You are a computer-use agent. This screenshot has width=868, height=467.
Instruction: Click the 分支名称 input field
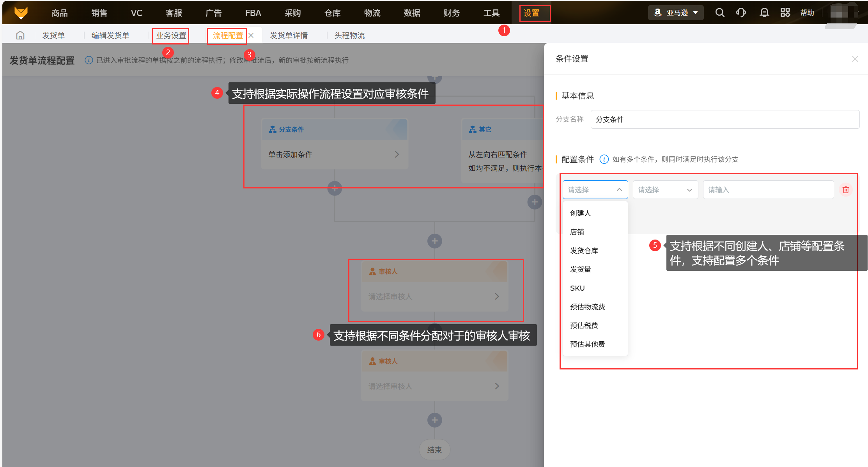pos(725,119)
